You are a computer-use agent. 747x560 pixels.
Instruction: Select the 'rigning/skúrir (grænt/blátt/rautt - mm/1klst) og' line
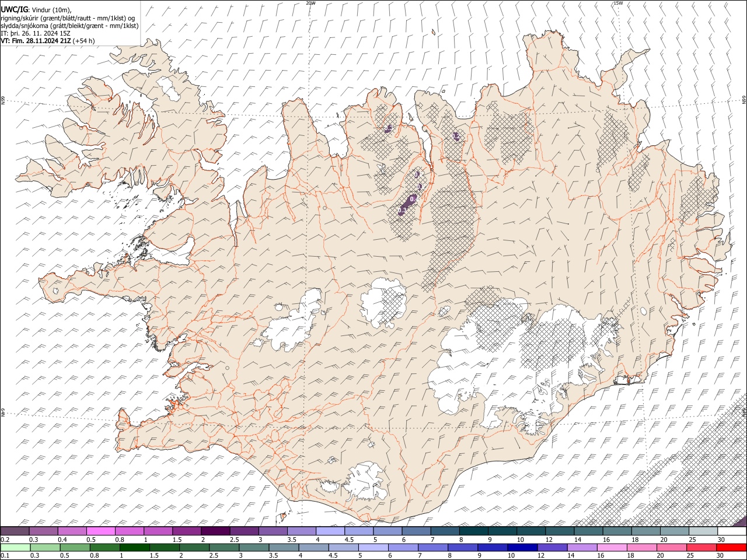point(68,17)
